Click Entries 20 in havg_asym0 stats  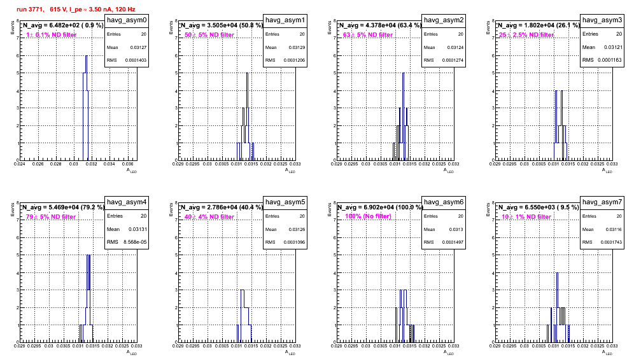point(127,34)
